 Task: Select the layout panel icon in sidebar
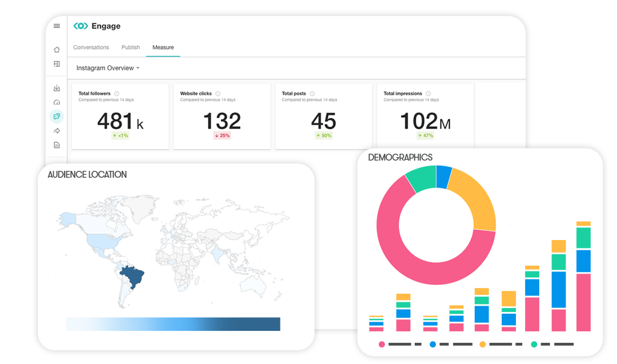(x=56, y=63)
